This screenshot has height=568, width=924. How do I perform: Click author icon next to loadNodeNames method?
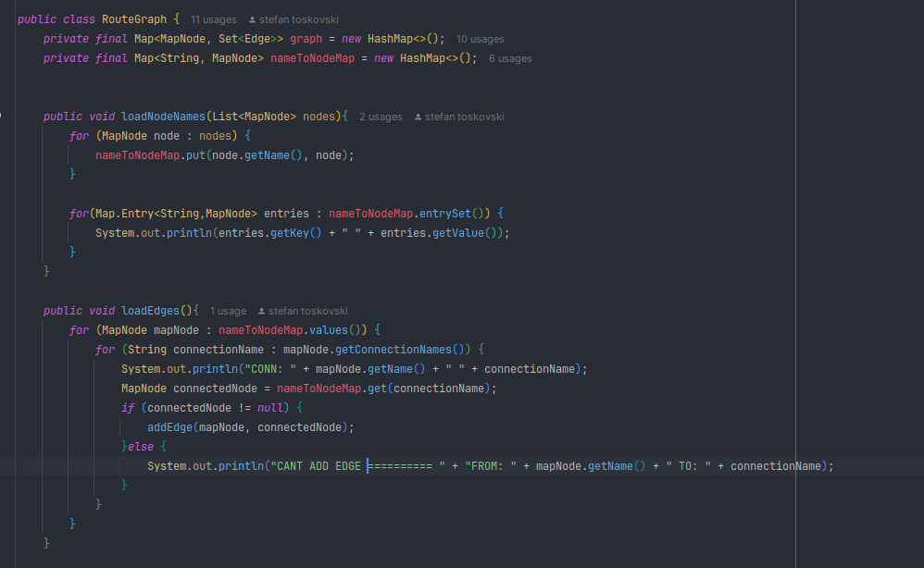[x=418, y=117]
